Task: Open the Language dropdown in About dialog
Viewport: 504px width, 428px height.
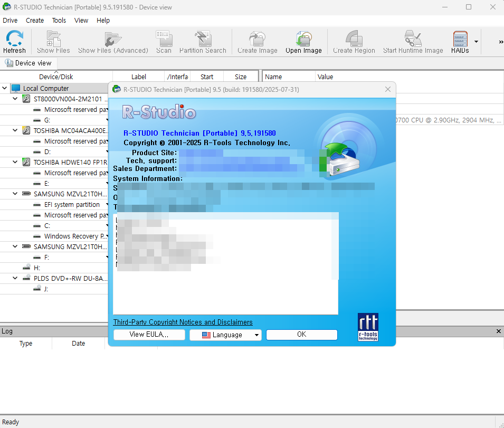Action: 225,335
